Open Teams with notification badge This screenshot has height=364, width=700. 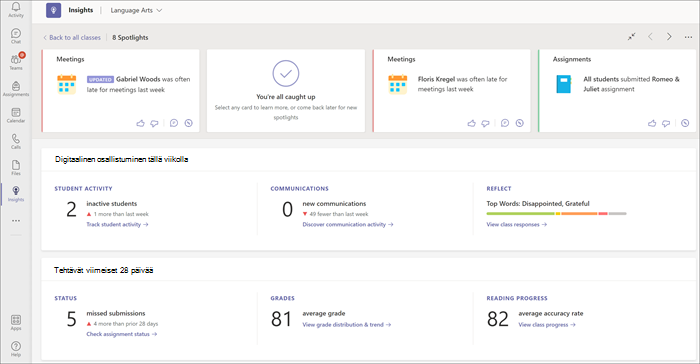click(x=16, y=62)
